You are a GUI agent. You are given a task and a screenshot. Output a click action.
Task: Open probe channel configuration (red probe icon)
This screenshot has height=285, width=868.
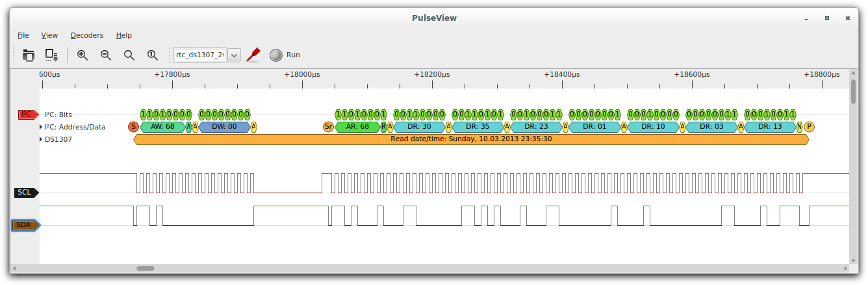pyautogui.click(x=253, y=55)
